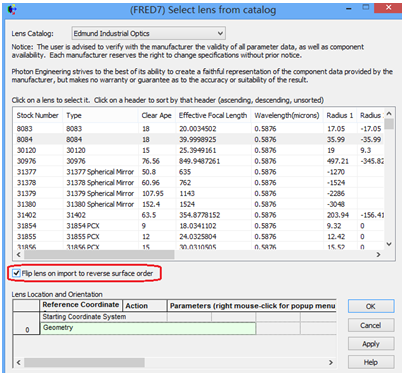Viewport: 407px width, 377px height.
Task: Select the Geometry reference coordinate cell
Action: tap(148, 328)
